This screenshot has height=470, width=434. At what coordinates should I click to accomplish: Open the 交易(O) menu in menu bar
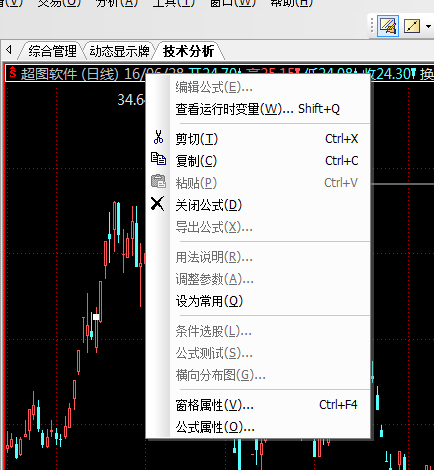click(x=59, y=3)
